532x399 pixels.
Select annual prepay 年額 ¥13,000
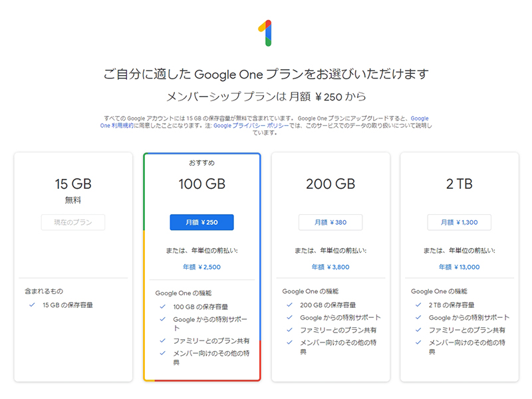(x=459, y=267)
